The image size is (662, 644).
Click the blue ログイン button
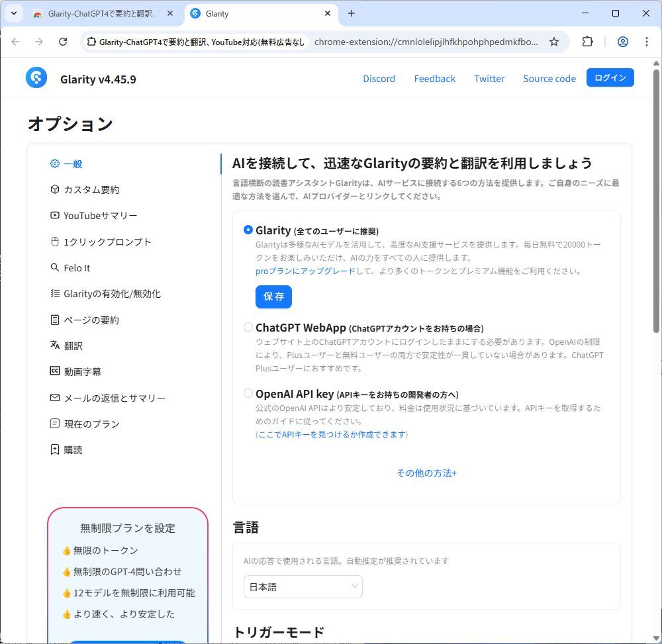610,77
